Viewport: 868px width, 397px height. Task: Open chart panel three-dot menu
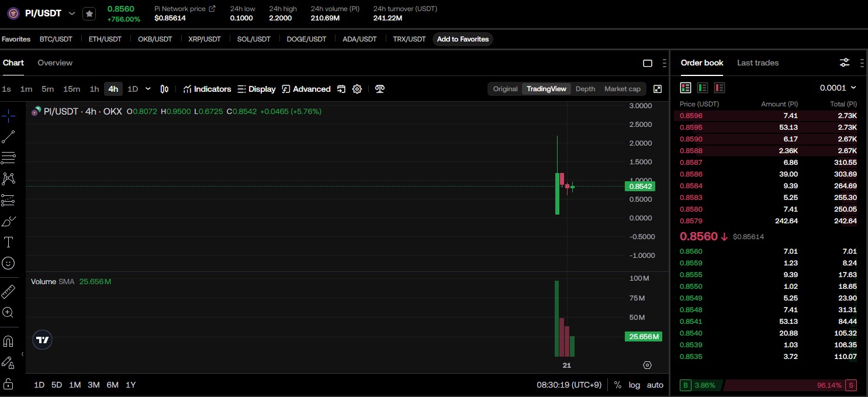[x=664, y=63]
